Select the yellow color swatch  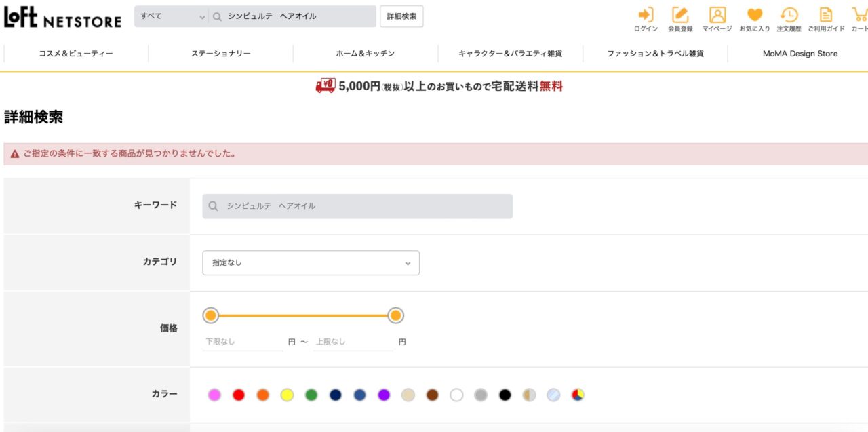coord(287,395)
